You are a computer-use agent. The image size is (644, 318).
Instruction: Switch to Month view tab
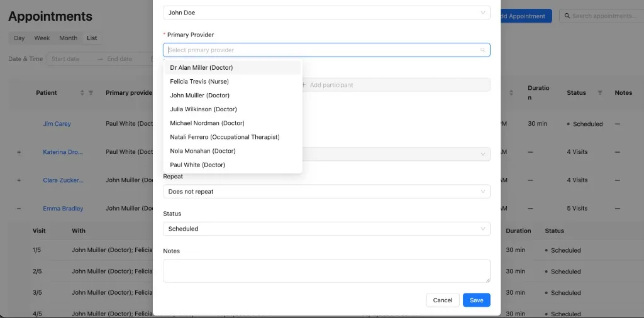pyautogui.click(x=68, y=38)
